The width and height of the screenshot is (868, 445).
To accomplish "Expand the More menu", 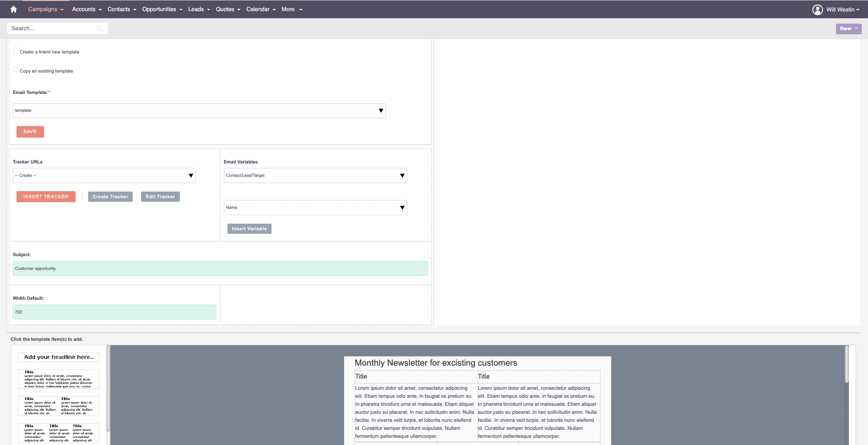I will pyautogui.click(x=292, y=9).
